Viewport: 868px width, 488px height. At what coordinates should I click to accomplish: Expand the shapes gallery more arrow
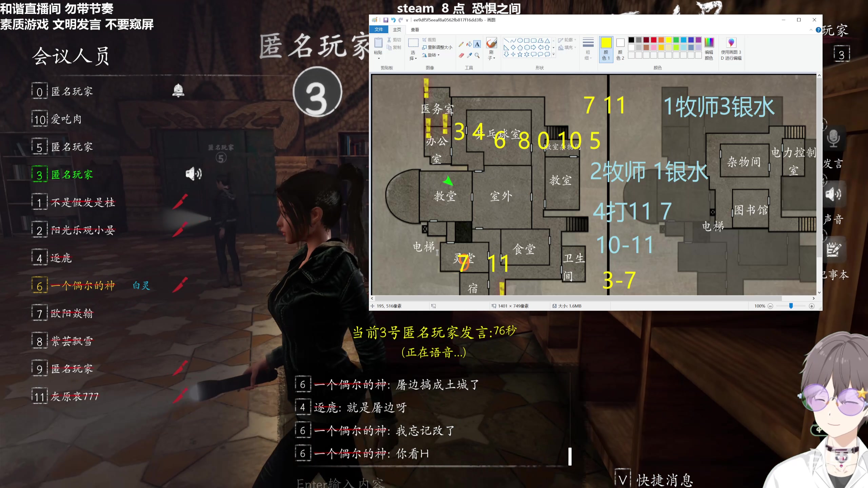554,55
